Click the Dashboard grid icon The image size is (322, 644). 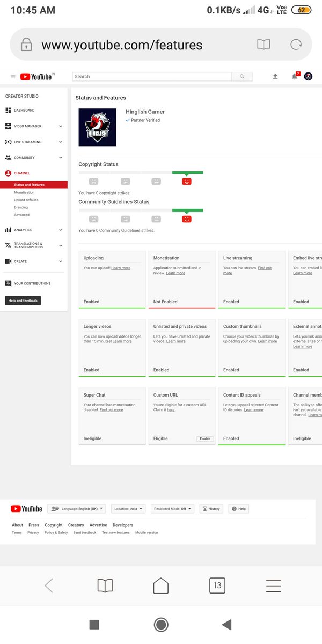click(8, 110)
